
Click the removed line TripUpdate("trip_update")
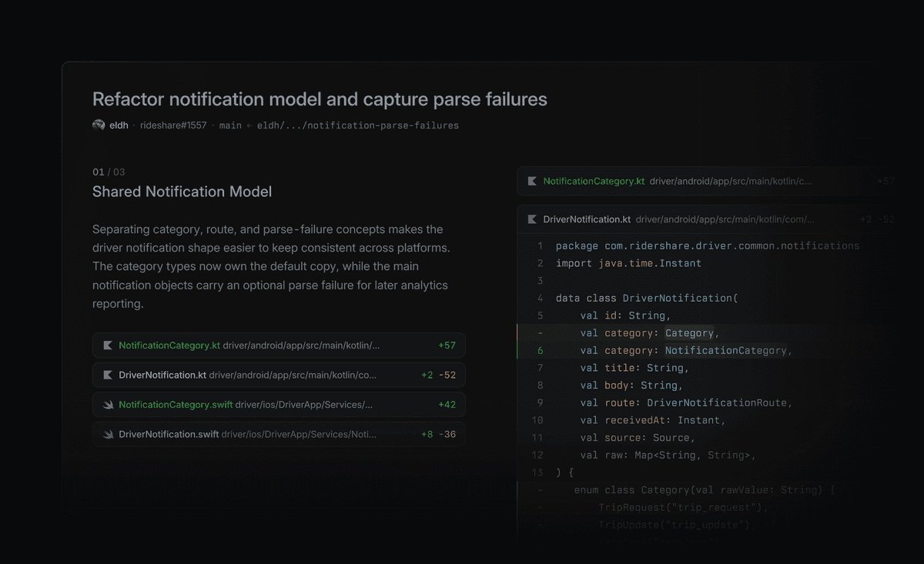[678, 525]
